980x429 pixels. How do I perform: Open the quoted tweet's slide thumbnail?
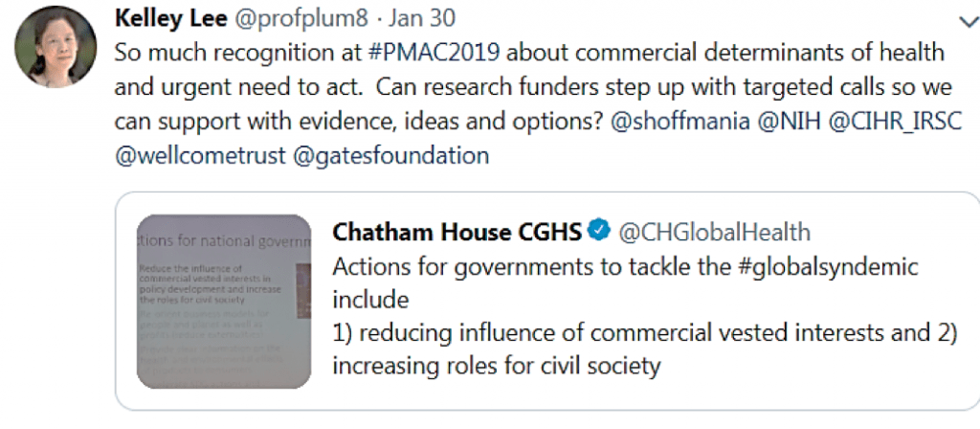[224, 301]
